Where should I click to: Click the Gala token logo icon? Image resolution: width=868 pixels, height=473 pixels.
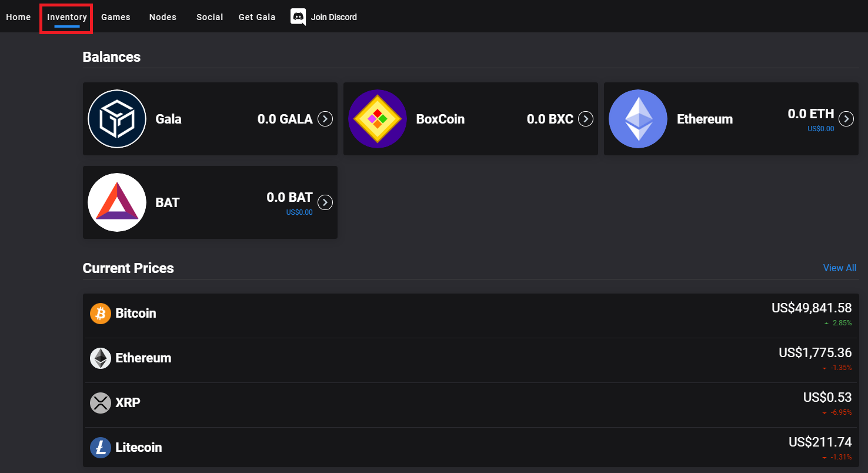(117, 119)
